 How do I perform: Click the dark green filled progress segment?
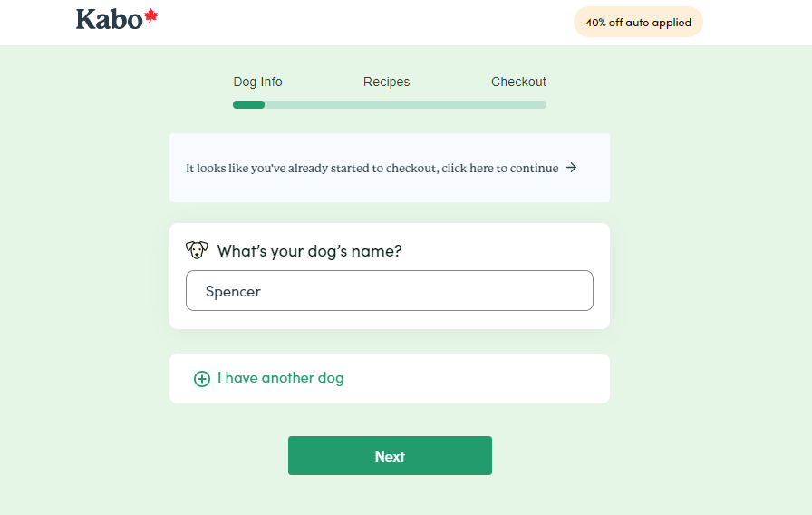pyautogui.click(x=248, y=104)
